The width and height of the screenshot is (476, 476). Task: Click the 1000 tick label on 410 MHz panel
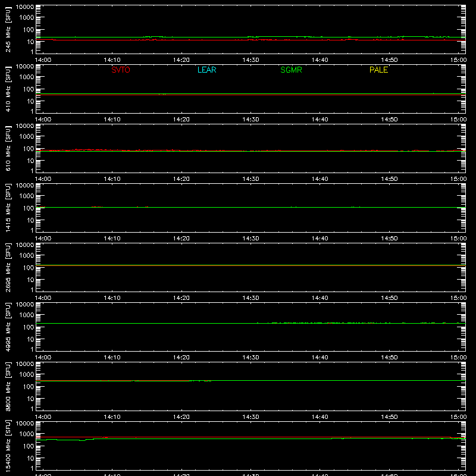click(x=27, y=77)
